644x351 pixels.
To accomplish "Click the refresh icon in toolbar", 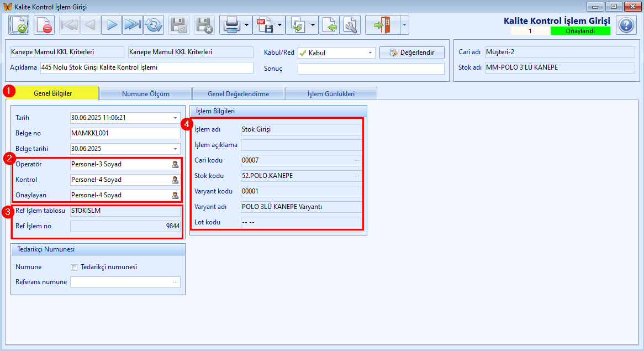I will [154, 25].
